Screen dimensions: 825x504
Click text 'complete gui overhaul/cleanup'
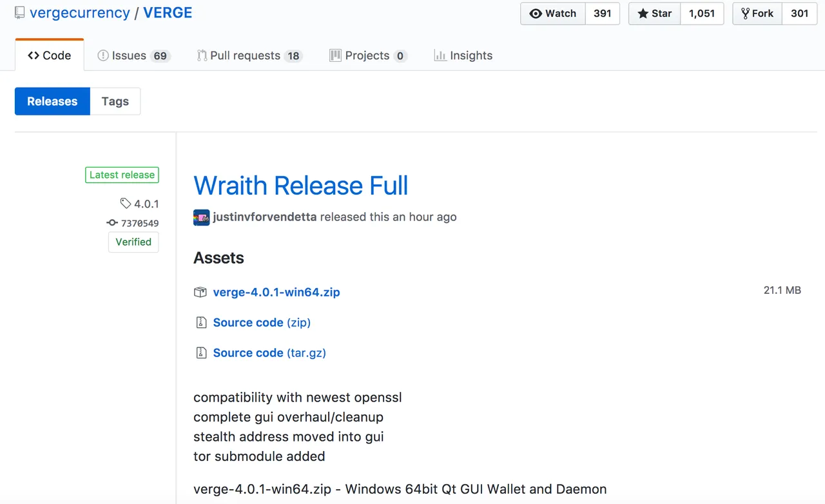pyautogui.click(x=289, y=417)
